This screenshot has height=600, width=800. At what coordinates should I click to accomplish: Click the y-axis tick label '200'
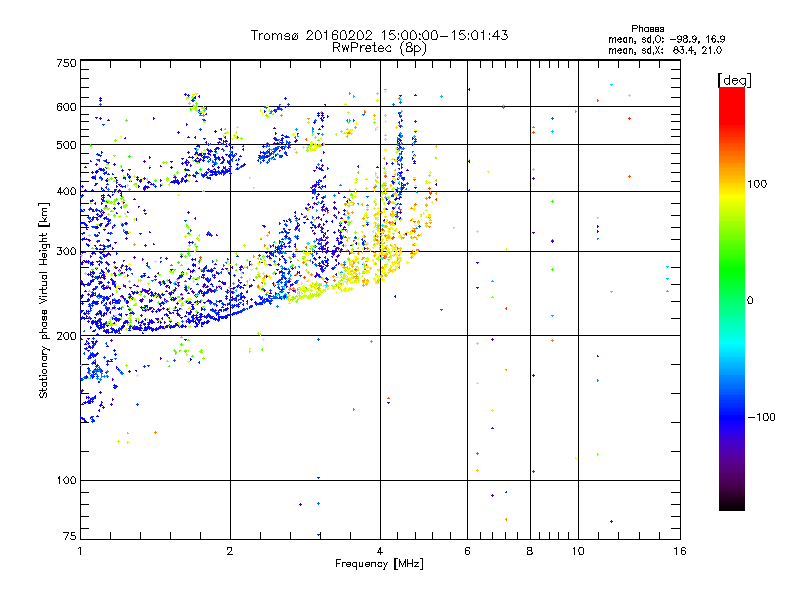[x=66, y=336]
